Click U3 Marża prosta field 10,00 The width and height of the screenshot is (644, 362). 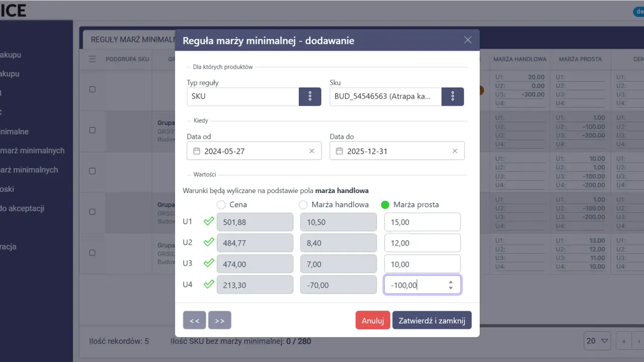[422, 264]
